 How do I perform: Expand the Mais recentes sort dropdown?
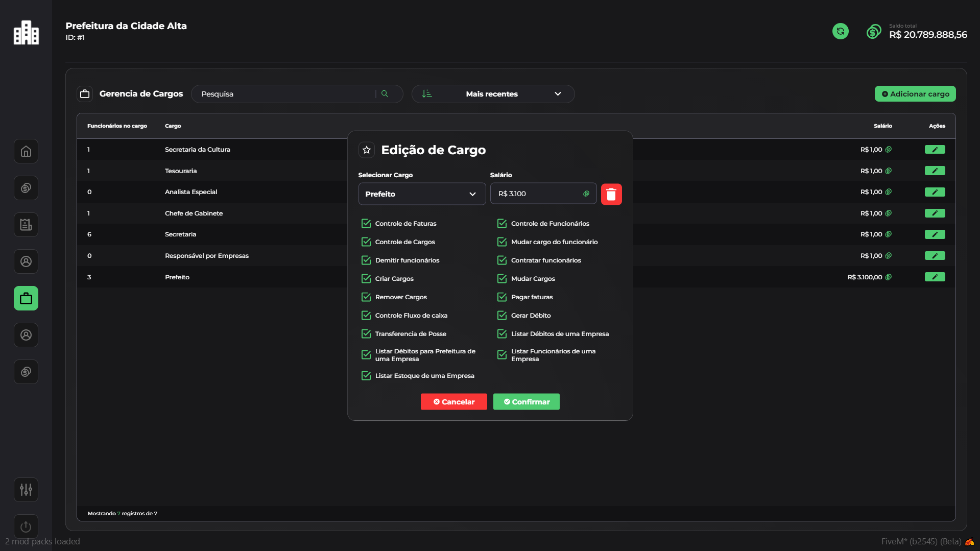[493, 94]
